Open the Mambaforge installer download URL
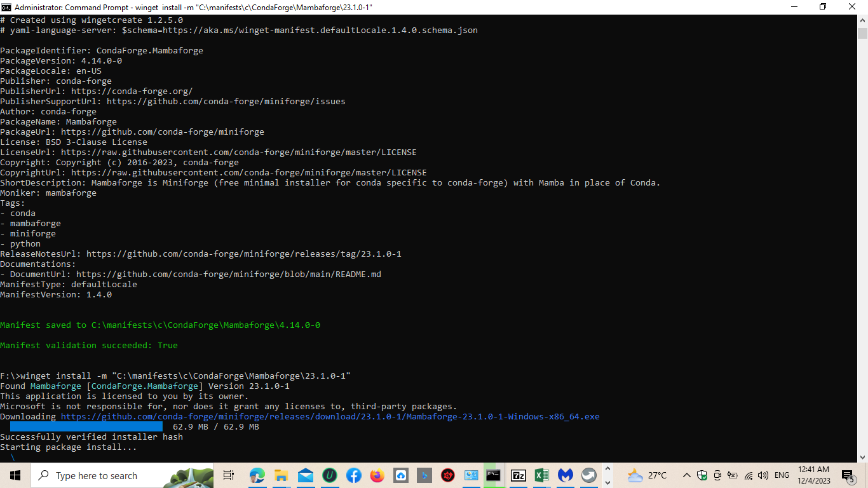 (329, 416)
